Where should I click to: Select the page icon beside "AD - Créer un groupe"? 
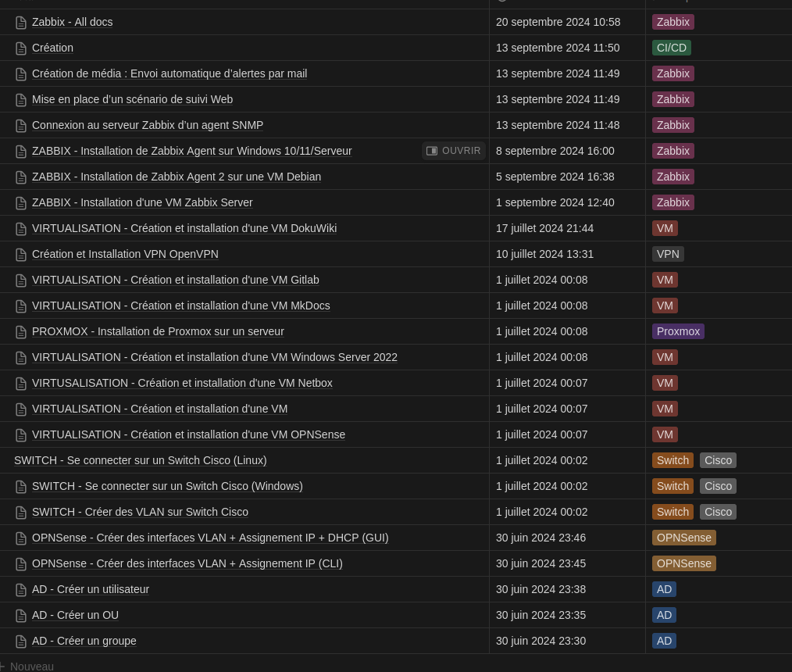pyautogui.click(x=21, y=642)
